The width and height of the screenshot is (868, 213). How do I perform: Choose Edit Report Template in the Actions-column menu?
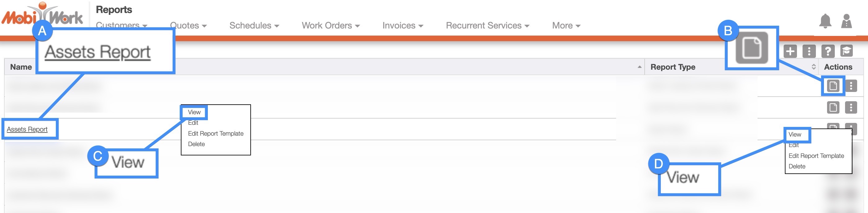point(816,156)
